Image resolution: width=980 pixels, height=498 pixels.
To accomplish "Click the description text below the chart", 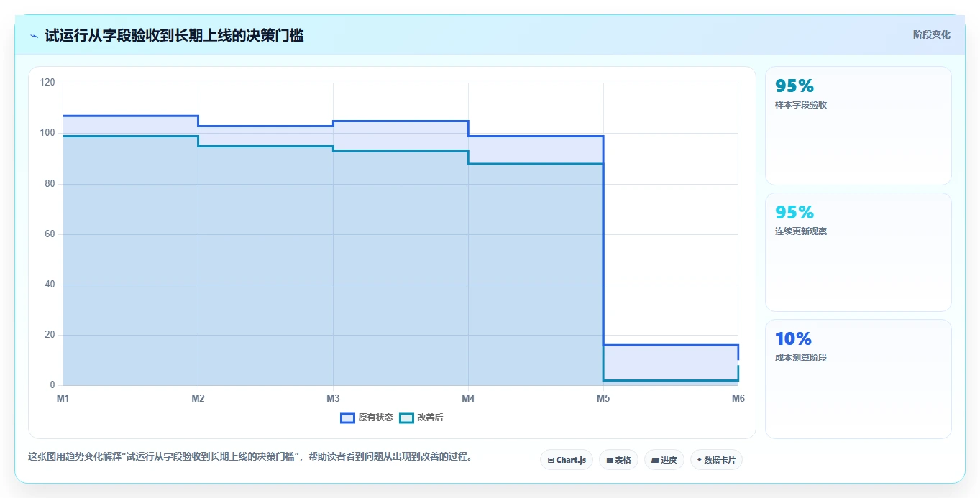I will click(250, 457).
